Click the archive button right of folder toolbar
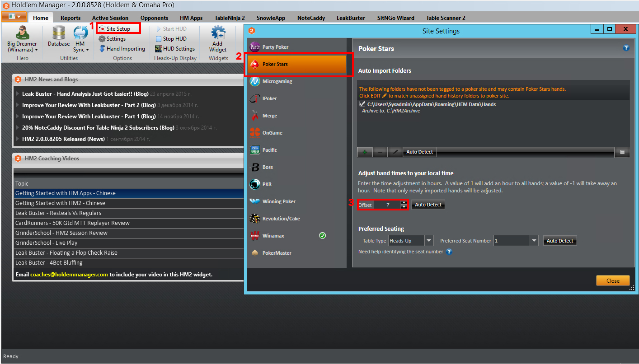 tap(622, 152)
